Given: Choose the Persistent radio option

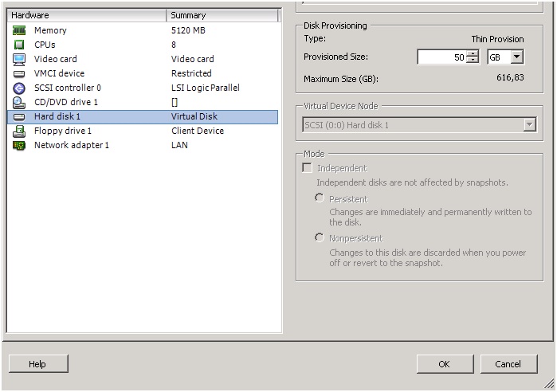Looking at the screenshot, I should pyautogui.click(x=320, y=198).
